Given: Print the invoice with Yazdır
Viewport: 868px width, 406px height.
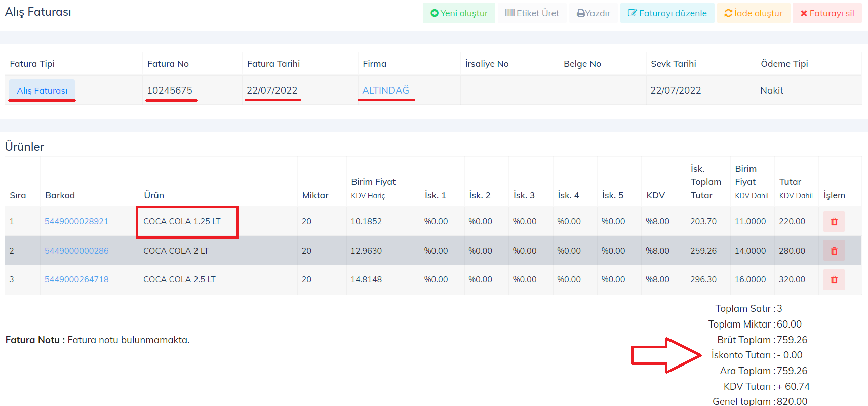Looking at the screenshot, I should point(594,13).
